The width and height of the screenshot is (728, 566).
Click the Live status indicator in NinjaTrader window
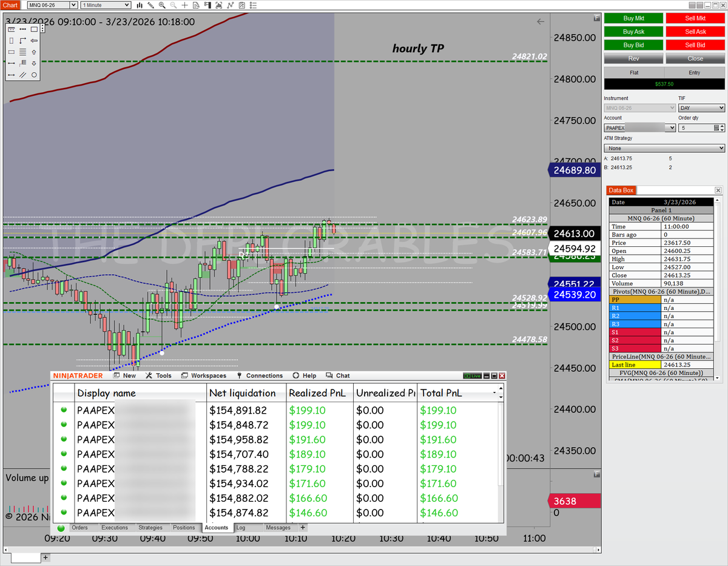click(472, 376)
